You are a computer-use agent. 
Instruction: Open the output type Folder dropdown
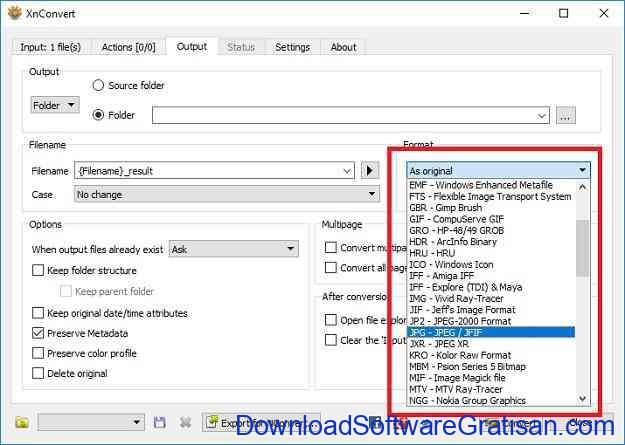coord(55,105)
